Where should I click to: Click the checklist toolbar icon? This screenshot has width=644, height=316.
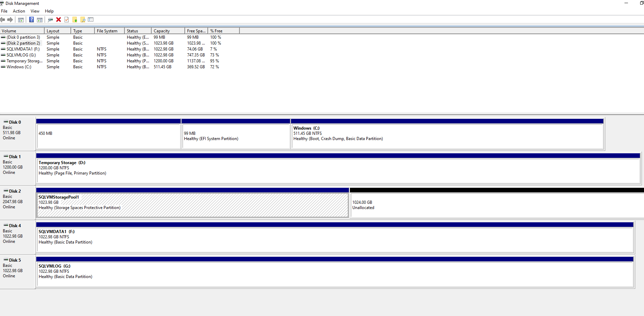(x=91, y=20)
